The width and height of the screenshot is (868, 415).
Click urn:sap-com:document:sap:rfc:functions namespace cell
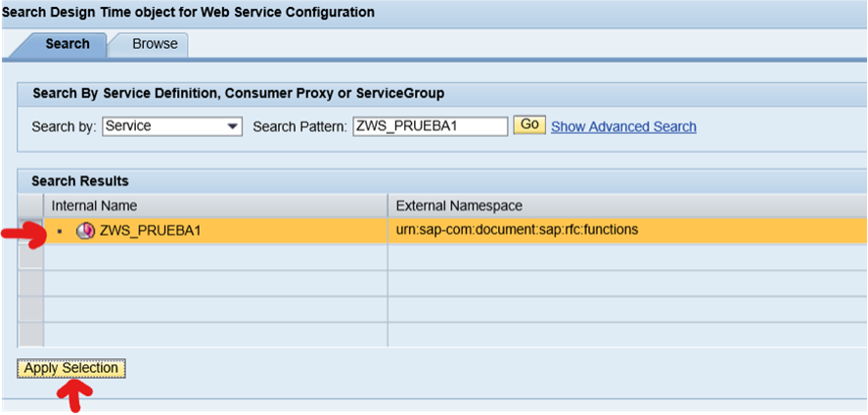click(627, 230)
